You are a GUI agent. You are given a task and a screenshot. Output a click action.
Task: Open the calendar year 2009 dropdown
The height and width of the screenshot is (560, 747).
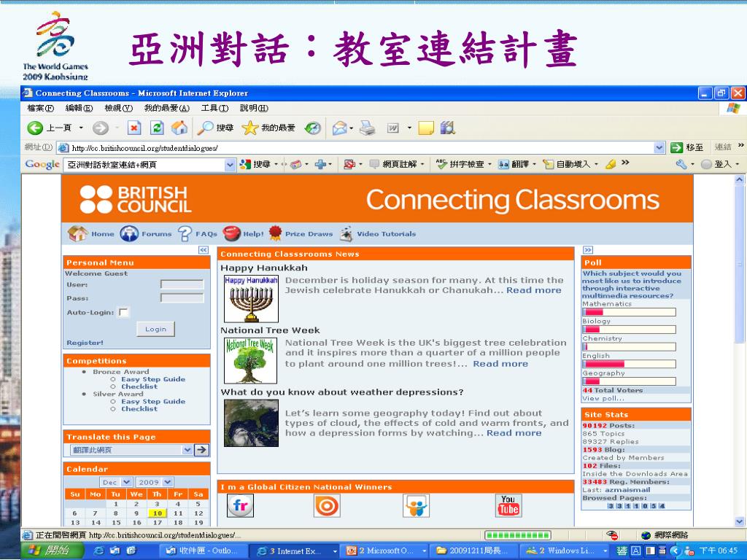pyautogui.click(x=168, y=482)
